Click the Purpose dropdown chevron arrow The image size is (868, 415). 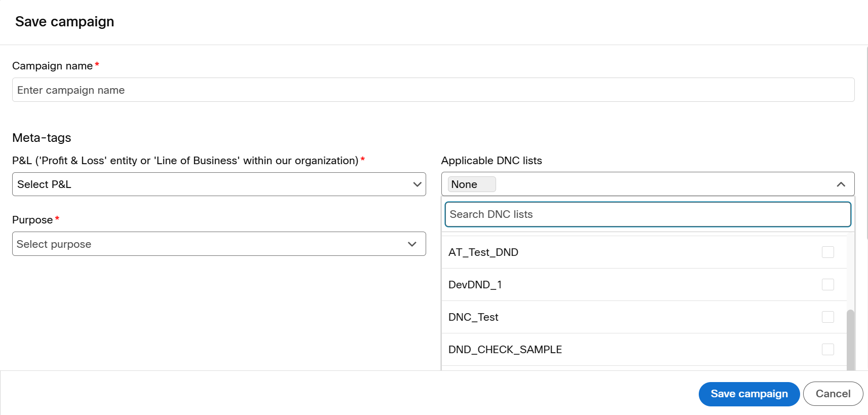coord(412,244)
